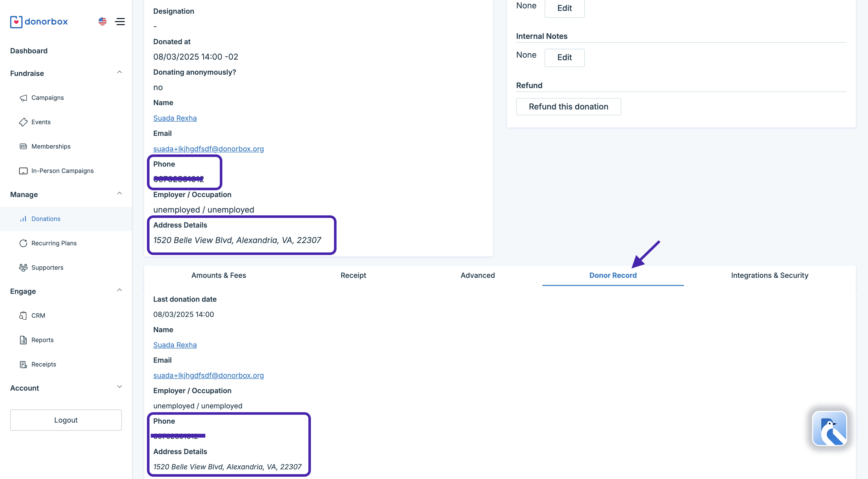868x479 pixels.
Task: Click Edit button for Internal Notes
Action: coord(564,58)
